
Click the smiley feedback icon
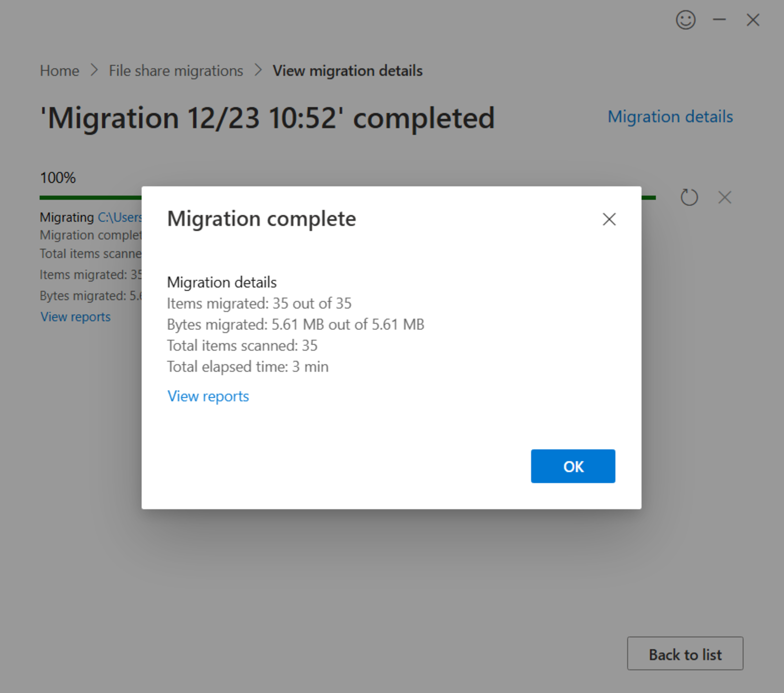pos(686,20)
